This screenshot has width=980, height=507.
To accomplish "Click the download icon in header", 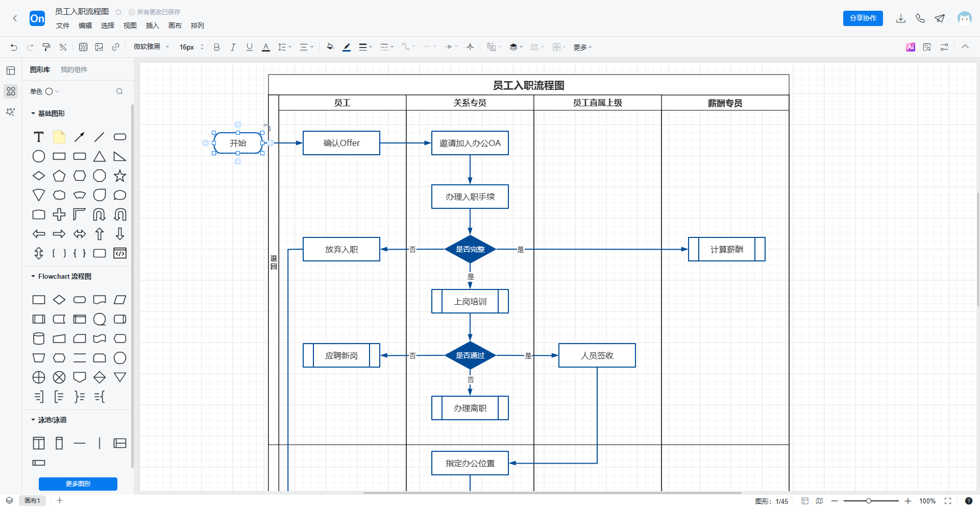I will coord(901,18).
